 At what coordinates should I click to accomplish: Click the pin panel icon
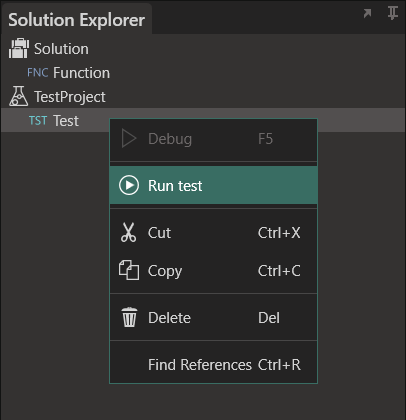(393, 13)
